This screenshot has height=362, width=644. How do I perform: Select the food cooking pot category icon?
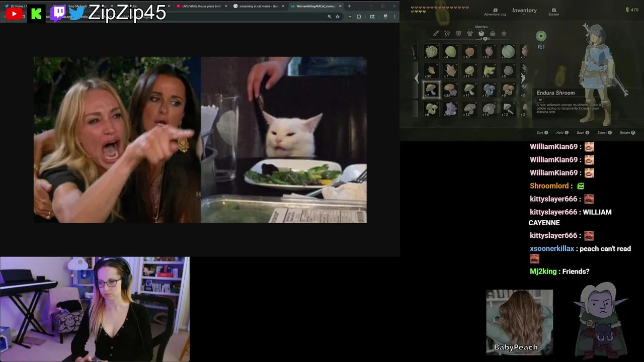click(x=493, y=34)
